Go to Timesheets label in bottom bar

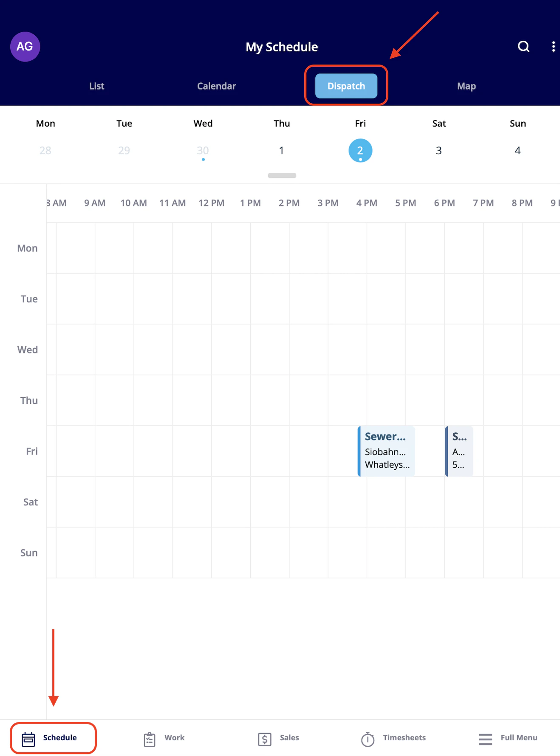coord(404,738)
